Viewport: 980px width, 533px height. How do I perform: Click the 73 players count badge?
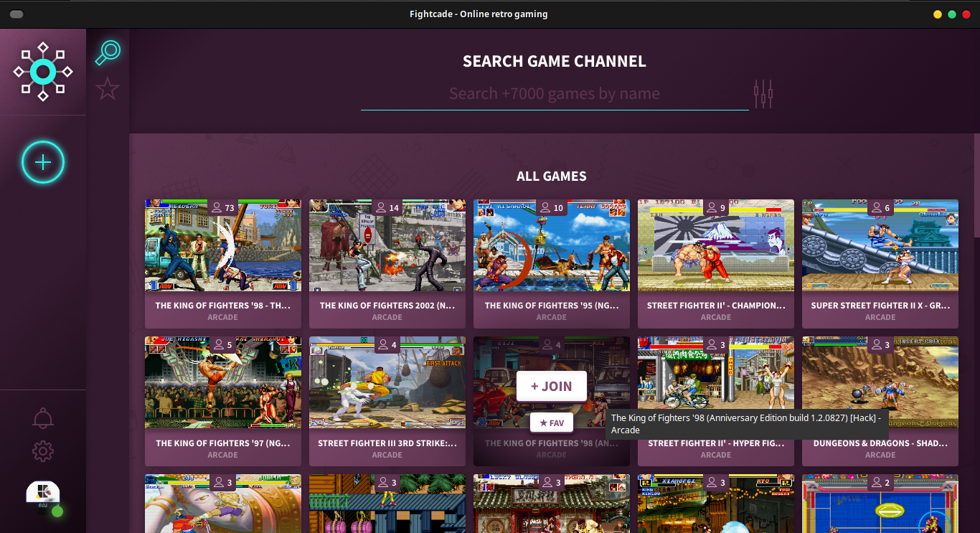click(223, 208)
